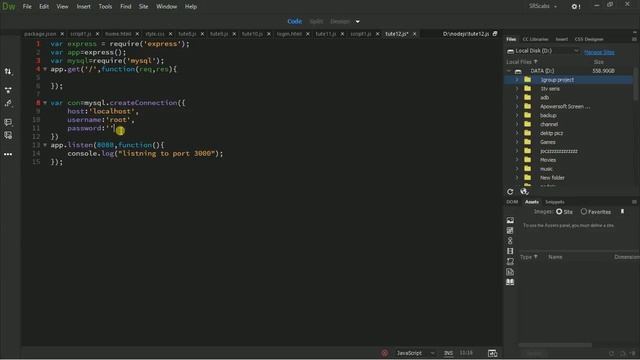
Task: Select the URLs asset category icon
Action: click(x=510, y=241)
